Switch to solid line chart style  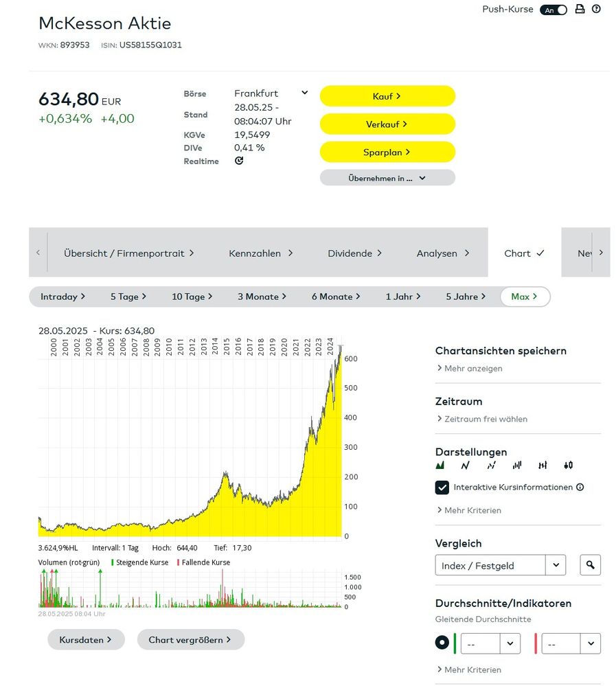point(466,465)
